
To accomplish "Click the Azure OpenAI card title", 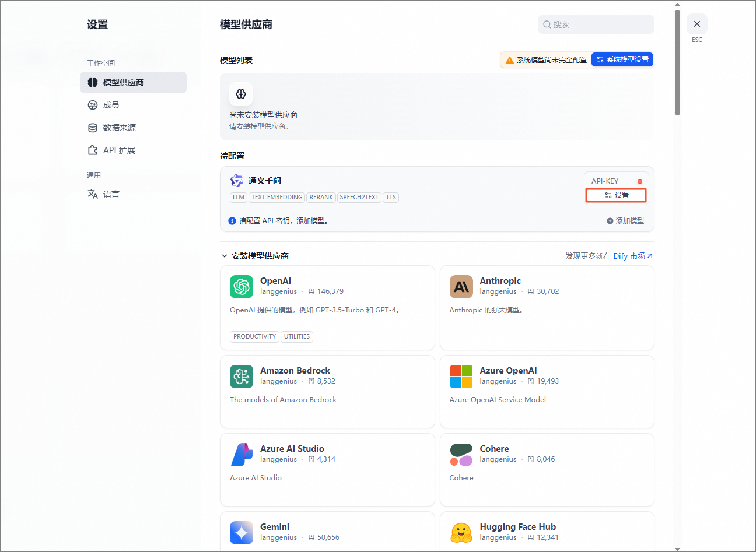I will tap(508, 371).
